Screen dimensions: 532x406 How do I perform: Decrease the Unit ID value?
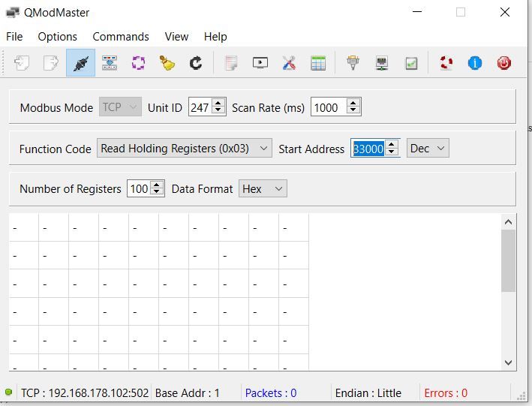[x=218, y=111]
